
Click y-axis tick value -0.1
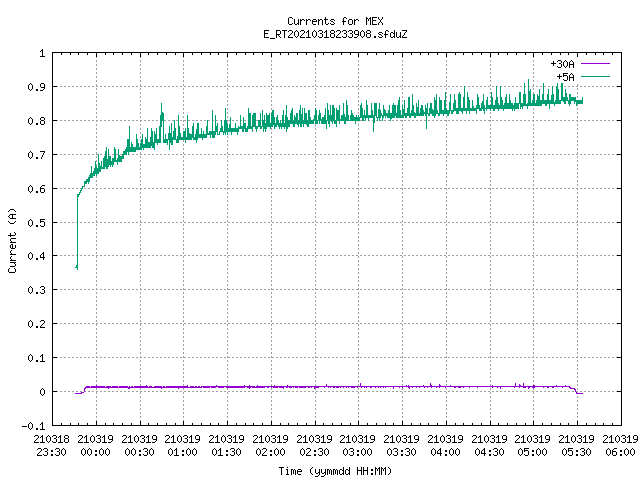coord(33,426)
